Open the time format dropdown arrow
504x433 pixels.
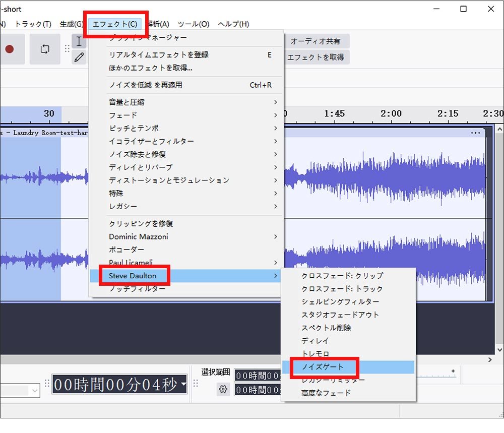pos(182,385)
